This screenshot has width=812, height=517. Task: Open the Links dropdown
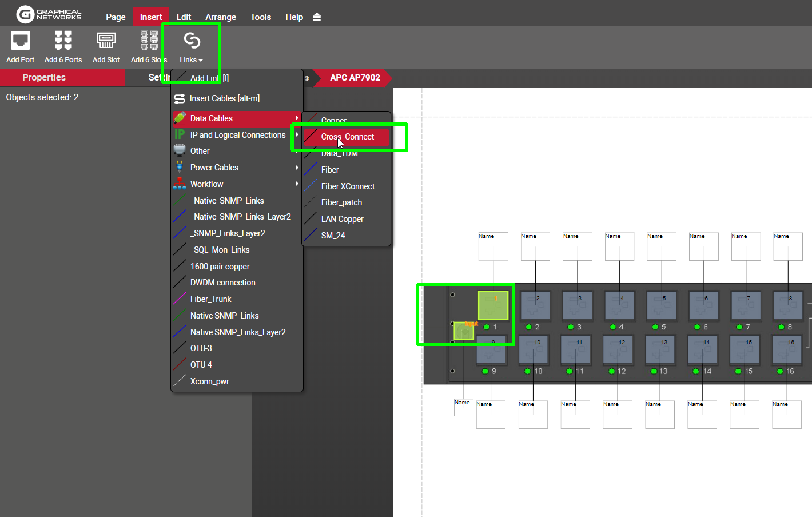tap(191, 47)
